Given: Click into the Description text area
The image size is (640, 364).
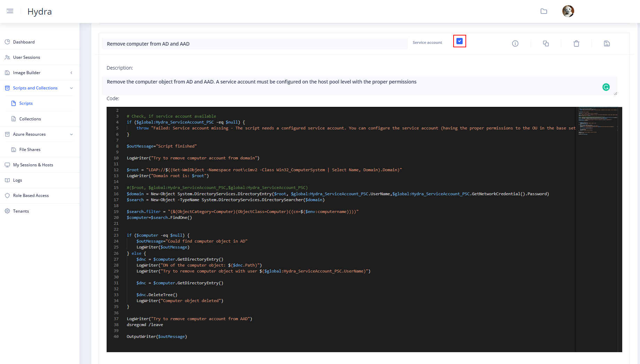Looking at the screenshot, I should point(359,86).
